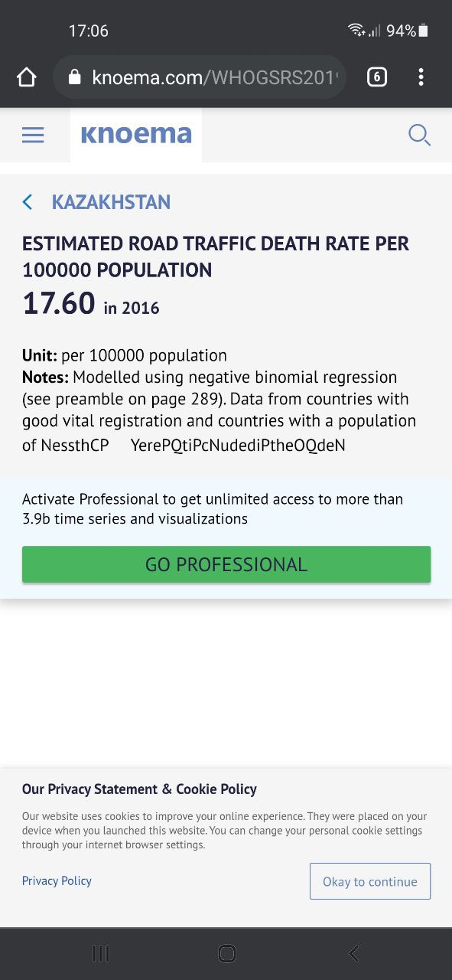Tap the Estimated Road Traffic Death Rate heading
This screenshot has width=452, height=980.
pyautogui.click(x=216, y=256)
